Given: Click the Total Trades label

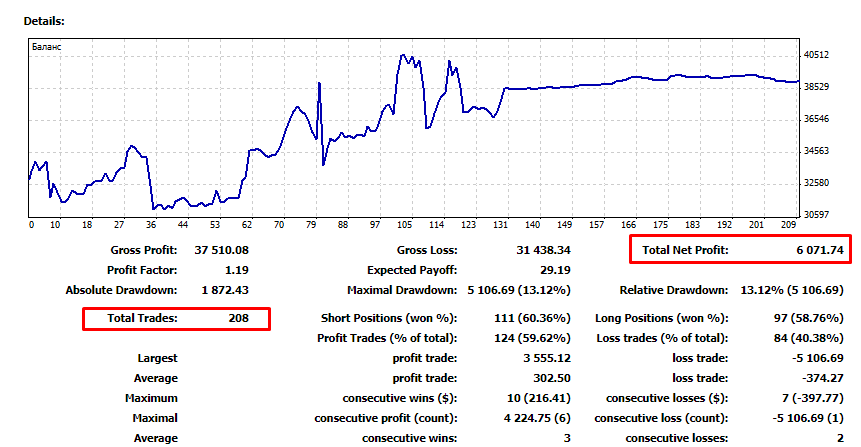Looking at the screenshot, I should point(141,318).
